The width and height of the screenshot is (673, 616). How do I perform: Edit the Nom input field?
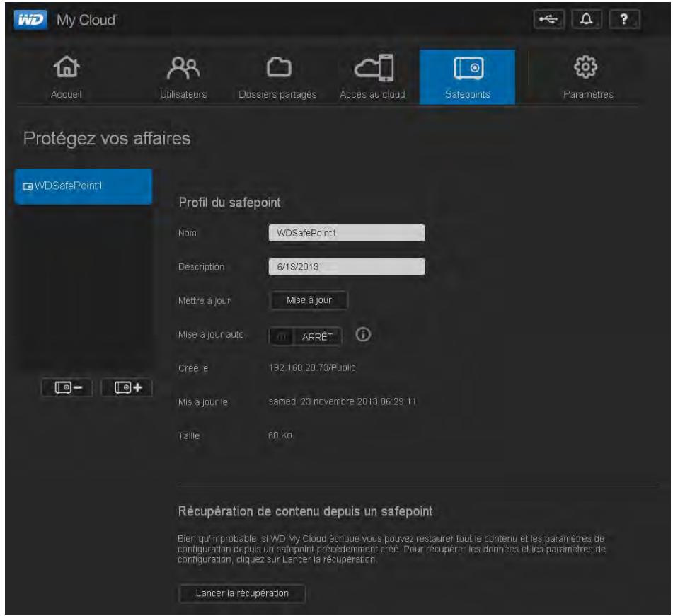pos(347,233)
